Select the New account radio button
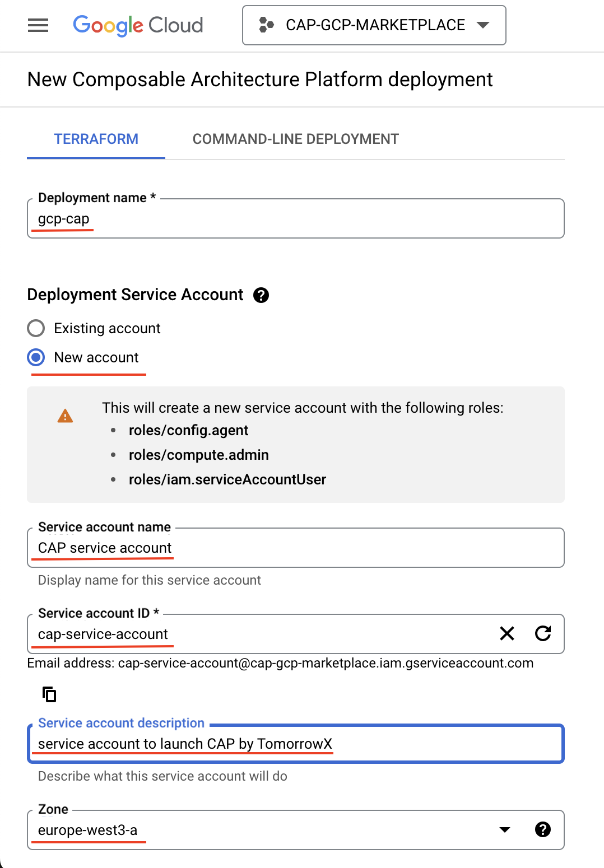Image resolution: width=604 pixels, height=868 pixels. [36, 357]
